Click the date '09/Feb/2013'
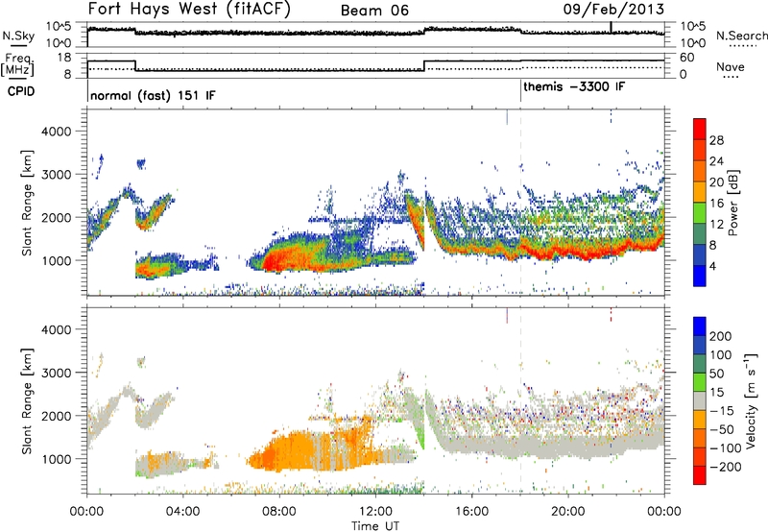 613,10
